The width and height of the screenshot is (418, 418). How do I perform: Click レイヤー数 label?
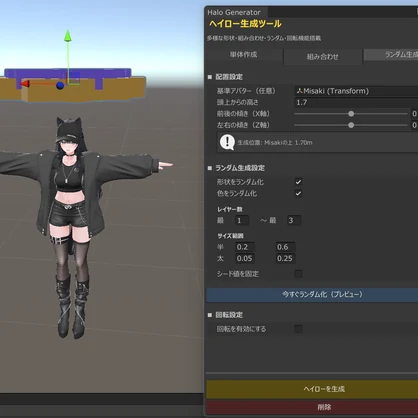[x=230, y=209]
